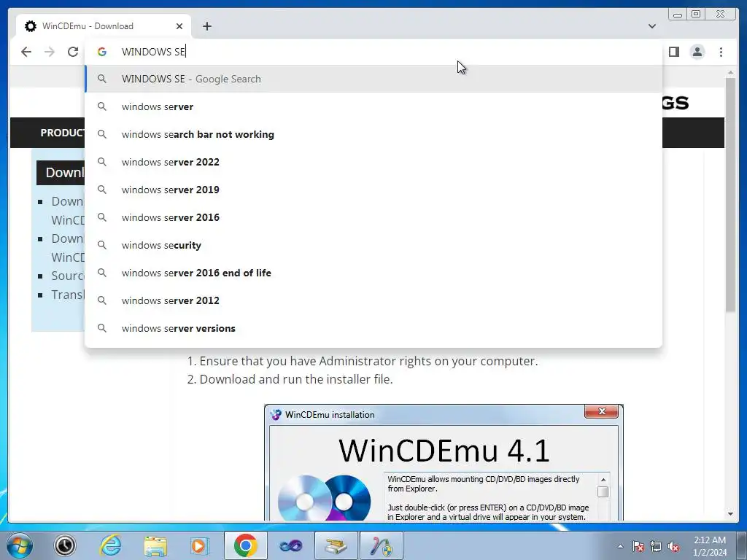Viewport: 747px width, 560px height.
Task: Open the stacked books taskbar app
Action: click(336, 545)
